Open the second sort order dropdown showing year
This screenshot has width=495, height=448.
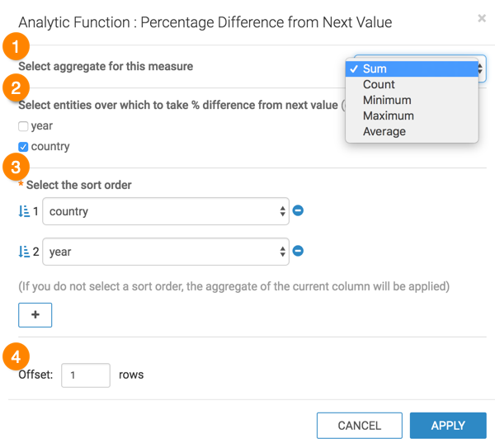point(165,252)
